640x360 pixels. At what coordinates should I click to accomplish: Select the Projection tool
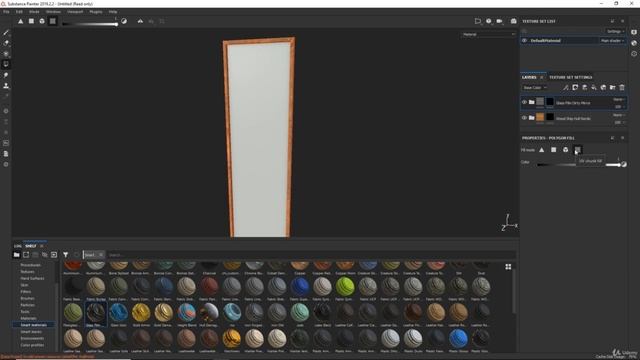coord(6,53)
